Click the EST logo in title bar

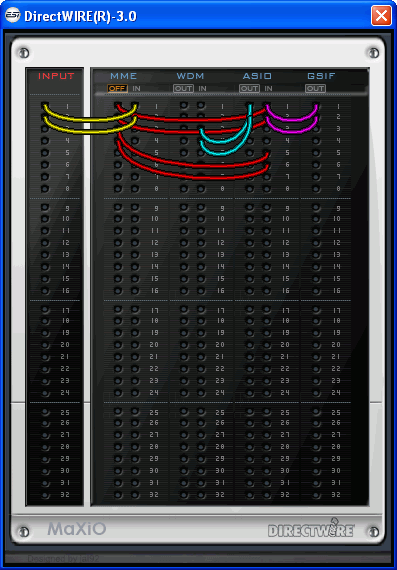[x=13, y=16]
